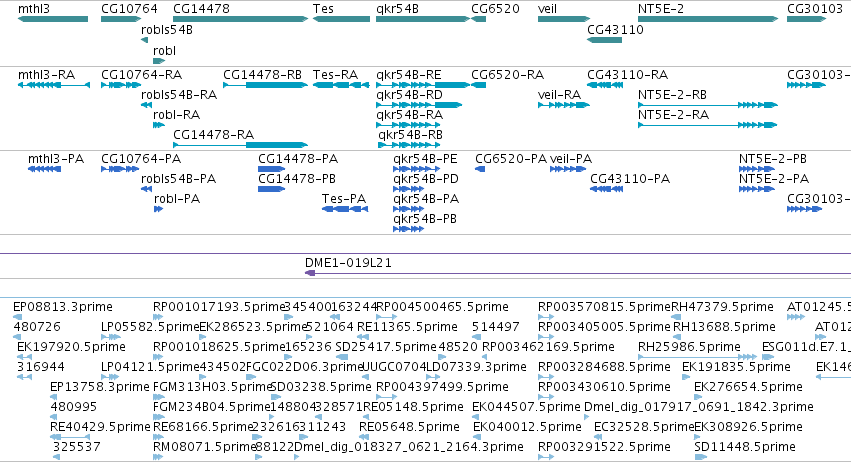
Task: Select feature 325537
Action: [x=56, y=457]
